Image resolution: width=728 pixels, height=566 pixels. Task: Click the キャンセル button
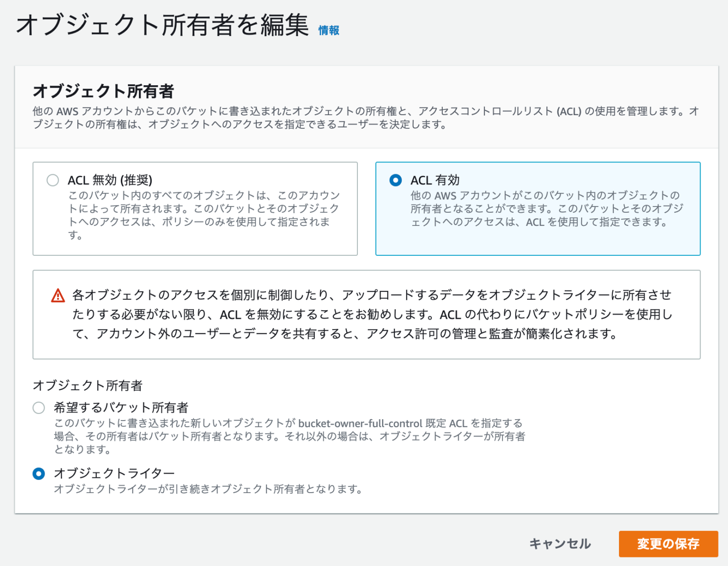[560, 544]
